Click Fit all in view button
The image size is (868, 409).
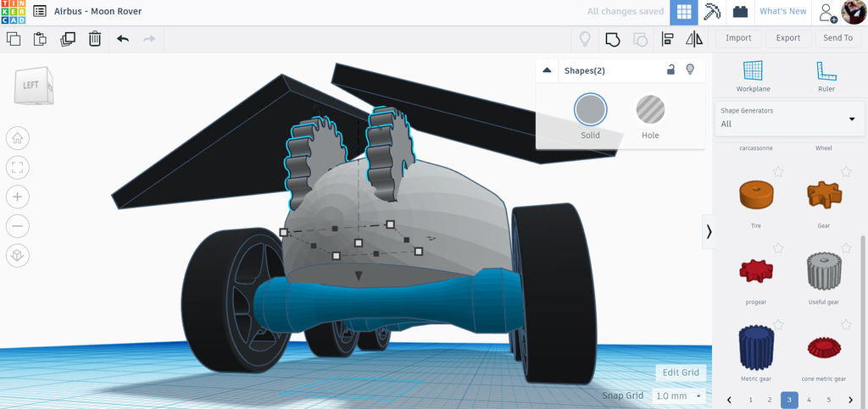[17, 168]
